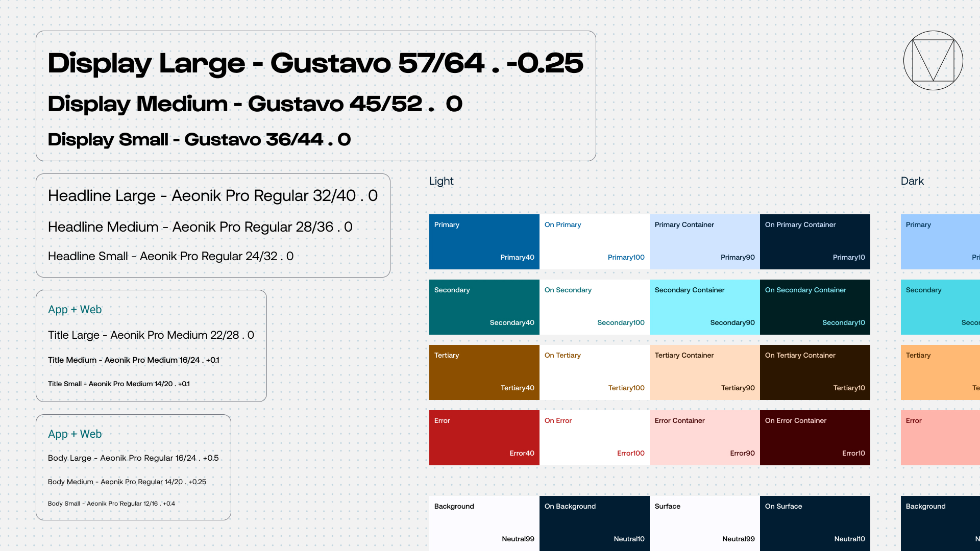Pick the Secondary Container cyan swatch

click(704, 307)
